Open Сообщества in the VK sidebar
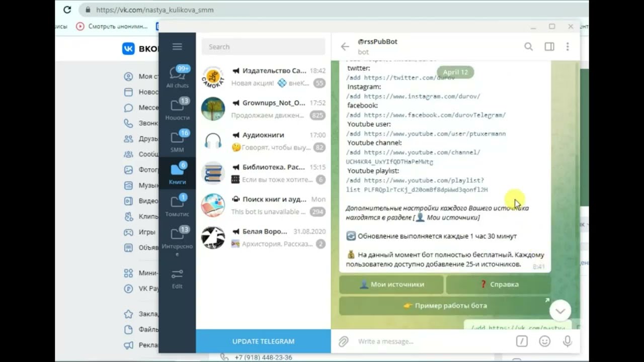 141,154
